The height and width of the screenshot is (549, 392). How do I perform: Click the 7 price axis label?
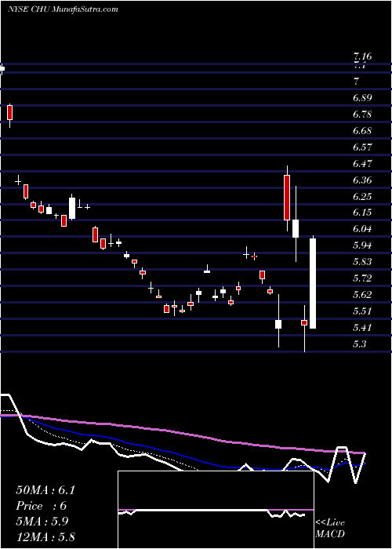(356, 82)
